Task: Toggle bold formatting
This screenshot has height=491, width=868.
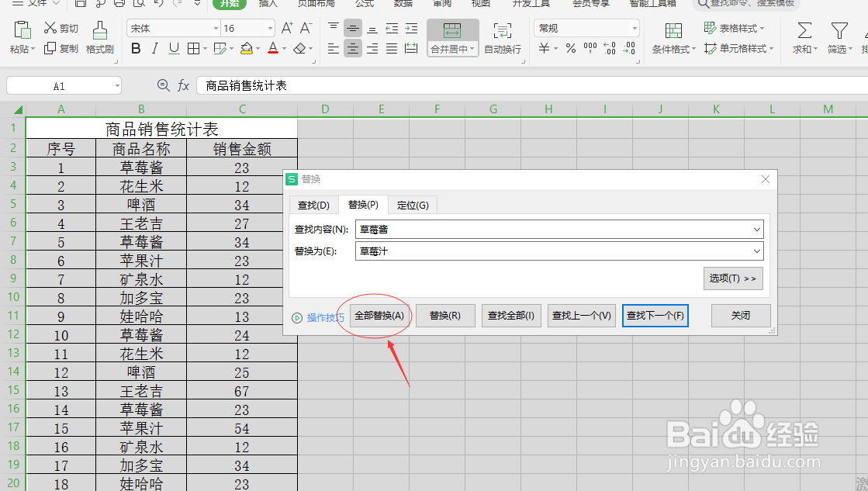Action: click(x=136, y=48)
